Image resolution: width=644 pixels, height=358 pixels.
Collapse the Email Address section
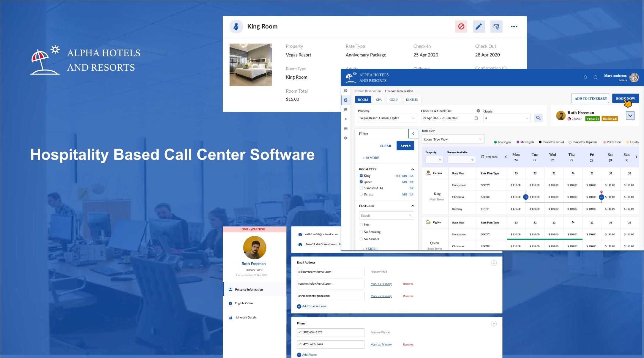point(494,263)
